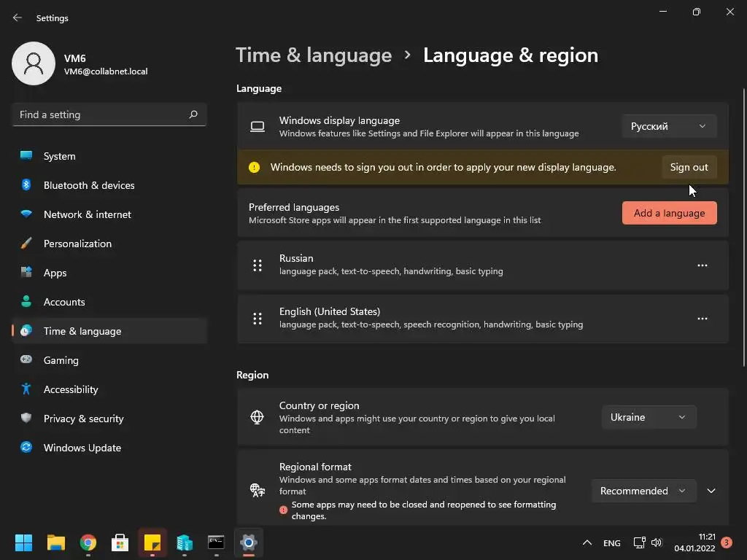Open the command prompt from the taskbar
Screen dimensions: 747x560
coord(216,542)
